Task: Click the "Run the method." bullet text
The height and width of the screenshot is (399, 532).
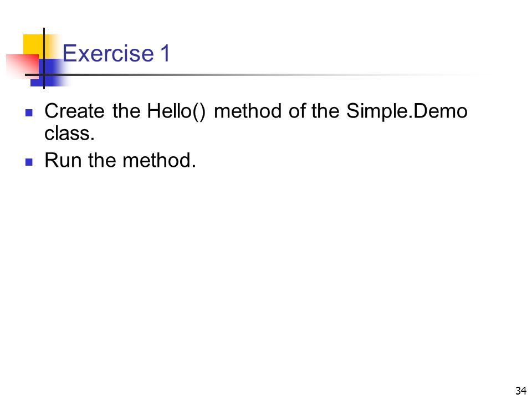Action: pyautogui.click(x=120, y=160)
